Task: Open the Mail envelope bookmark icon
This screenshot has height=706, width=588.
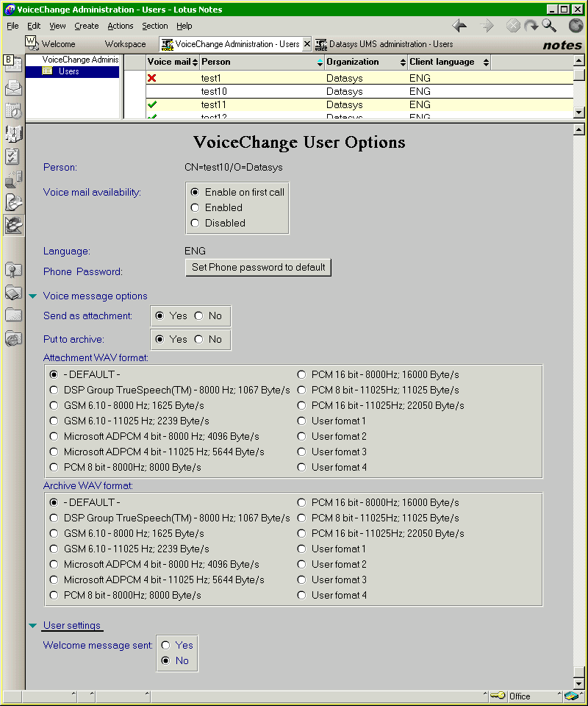Action: (13, 88)
